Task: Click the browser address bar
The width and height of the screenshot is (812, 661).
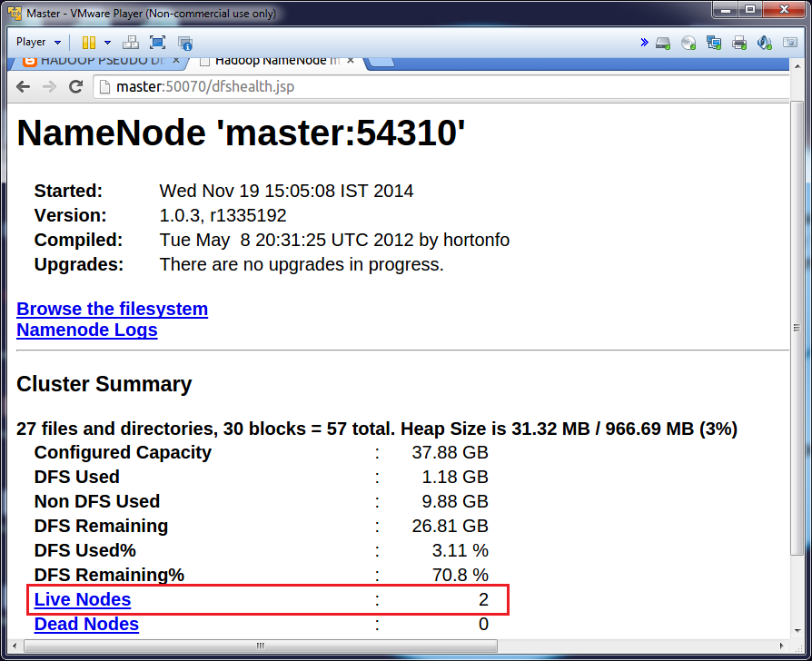Action: [272, 89]
